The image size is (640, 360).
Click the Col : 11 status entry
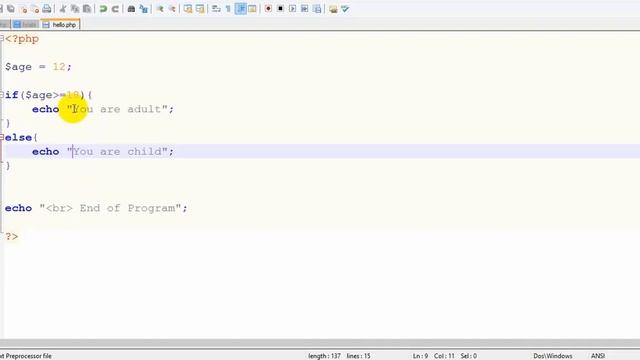444,356
